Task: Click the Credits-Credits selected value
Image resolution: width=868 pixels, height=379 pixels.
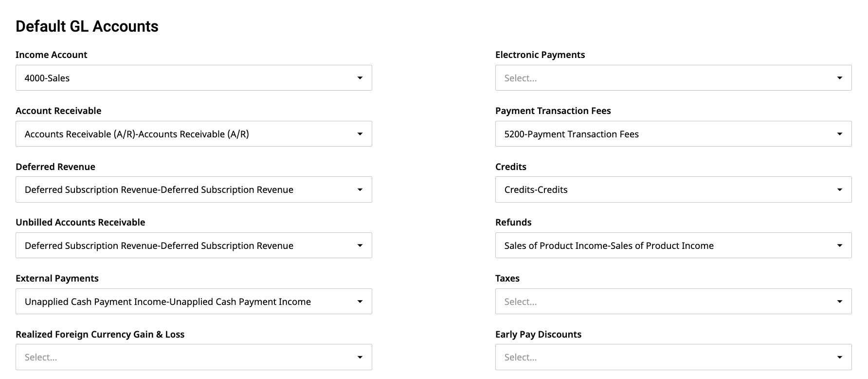Action: coord(536,189)
